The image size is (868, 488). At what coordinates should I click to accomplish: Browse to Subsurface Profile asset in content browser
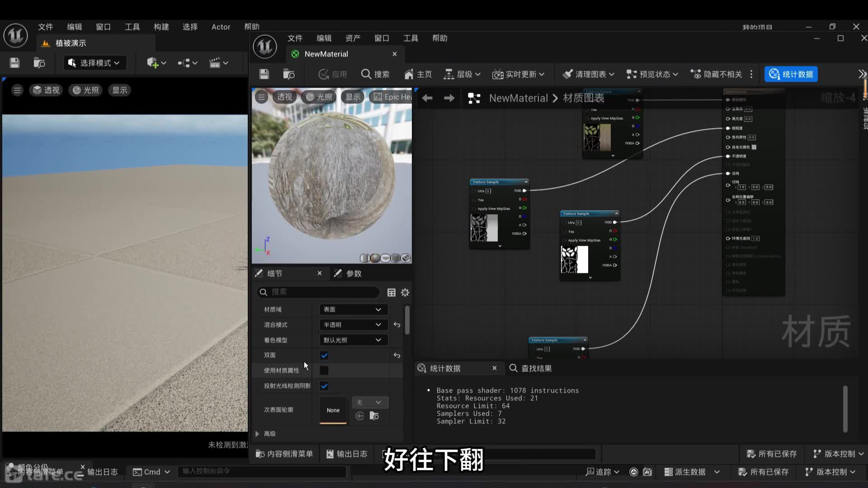tap(374, 416)
